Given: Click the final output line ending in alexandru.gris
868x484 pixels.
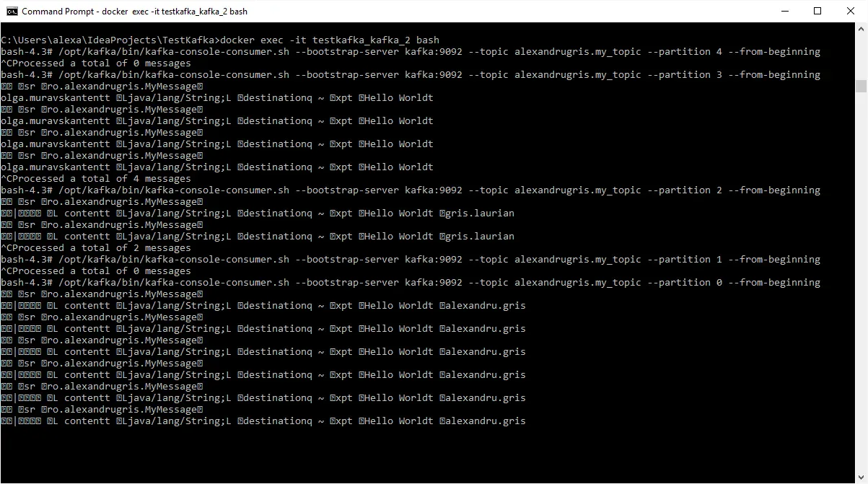Looking at the screenshot, I should tap(263, 421).
